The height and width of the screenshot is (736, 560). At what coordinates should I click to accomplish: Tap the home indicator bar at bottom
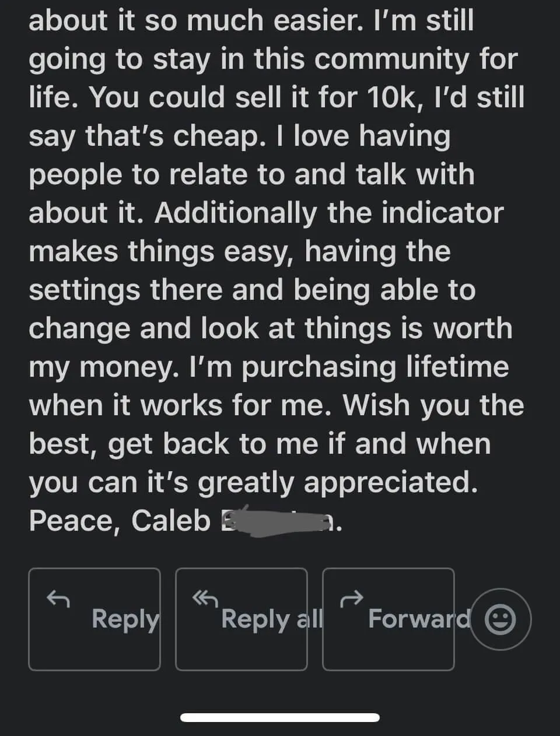280,717
